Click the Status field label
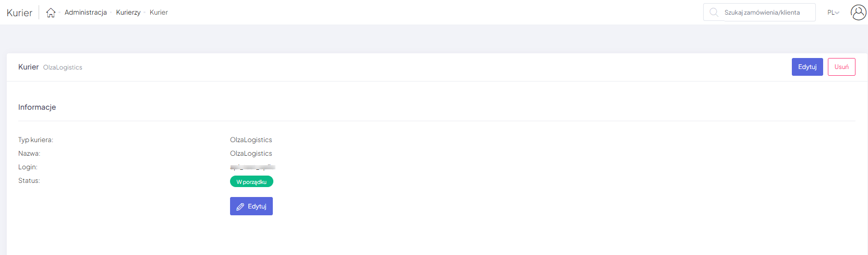 pos(29,181)
